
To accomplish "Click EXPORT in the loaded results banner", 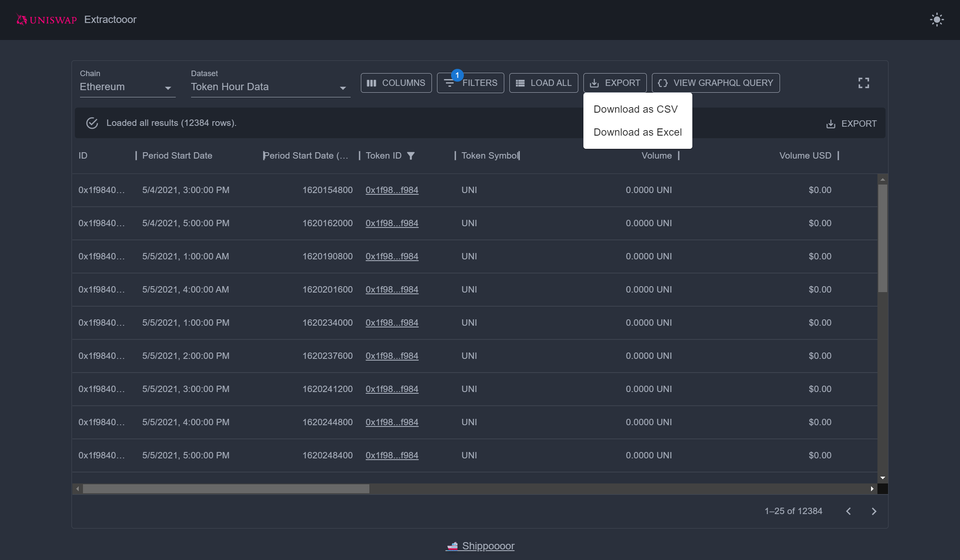I will click(x=851, y=124).
